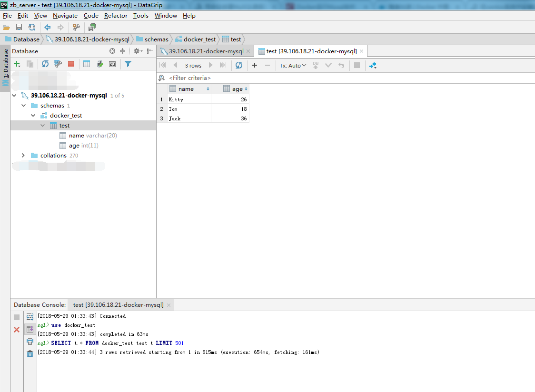The width and height of the screenshot is (535, 392).
Task: Delete row using the minus icon
Action: pos(267,65)
